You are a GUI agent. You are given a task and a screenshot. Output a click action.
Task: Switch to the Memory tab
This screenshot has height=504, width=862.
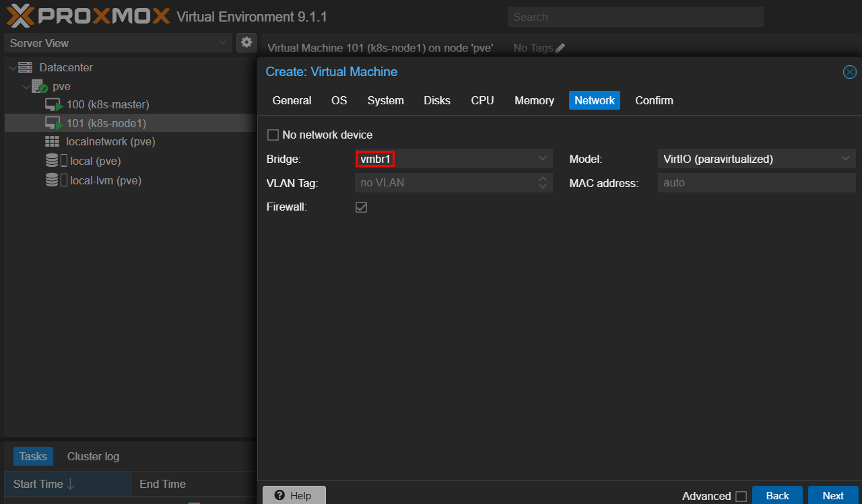tap(534, 100)
